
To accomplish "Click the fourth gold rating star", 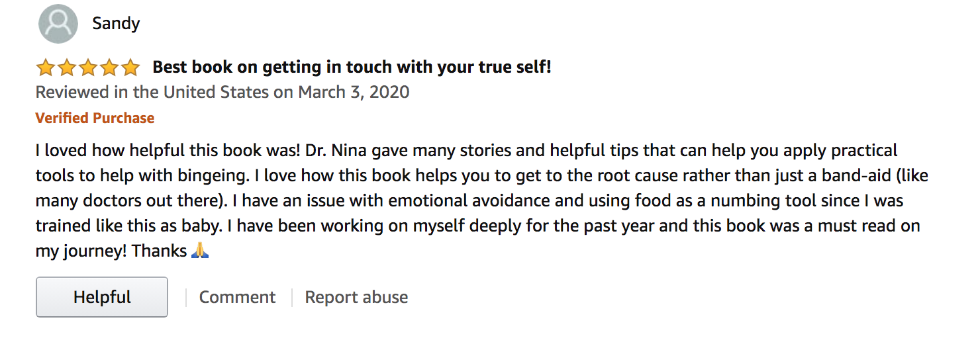I will click(x=109, y=67).
